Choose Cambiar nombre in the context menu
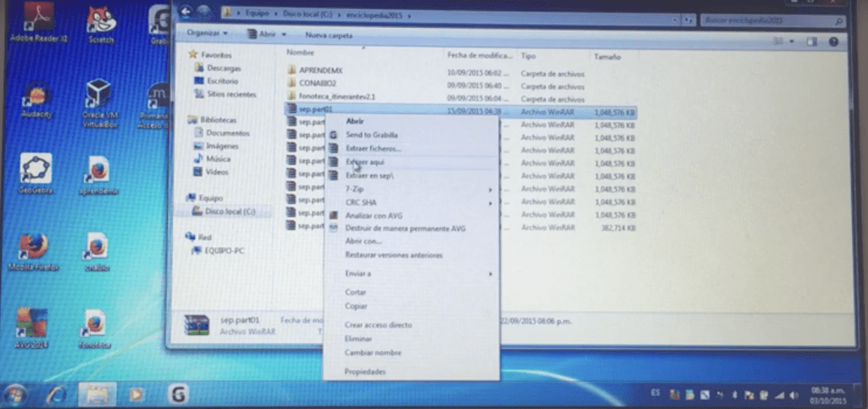 [373, 352]
